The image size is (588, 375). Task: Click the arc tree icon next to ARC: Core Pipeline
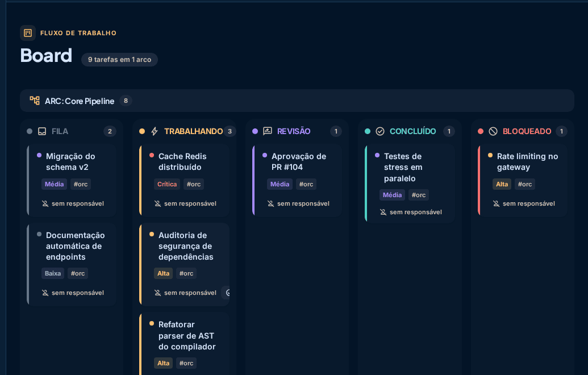(35, 101)
